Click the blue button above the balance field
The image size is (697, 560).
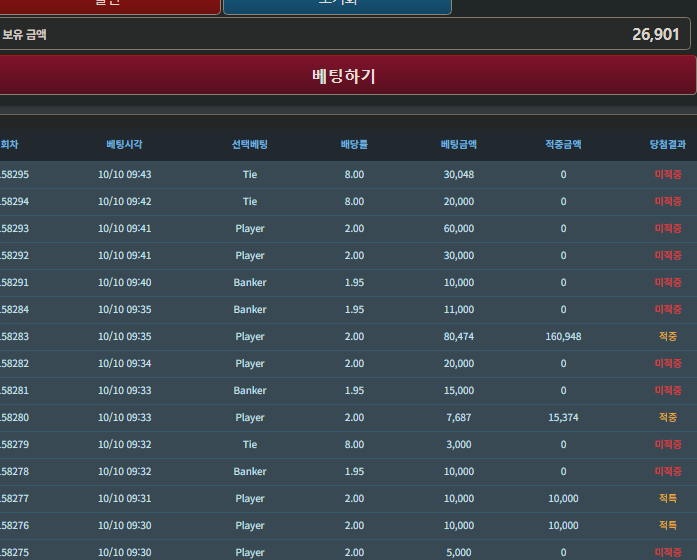point(337,7)
